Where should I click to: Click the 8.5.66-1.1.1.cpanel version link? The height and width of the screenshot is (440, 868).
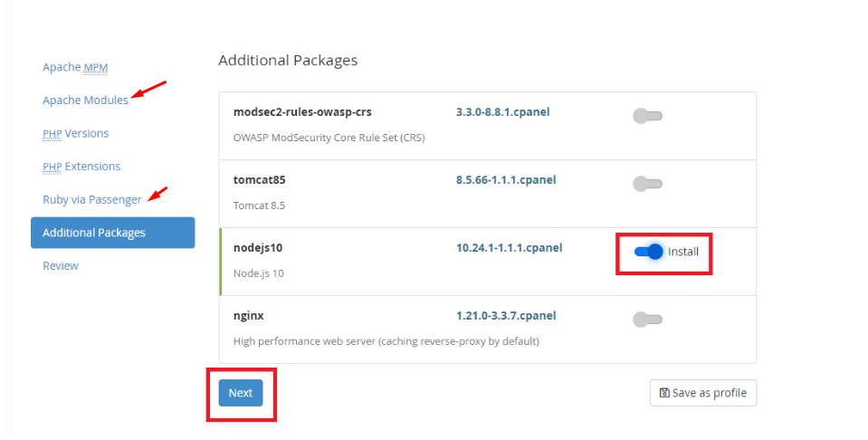click(x=506, y=180)
